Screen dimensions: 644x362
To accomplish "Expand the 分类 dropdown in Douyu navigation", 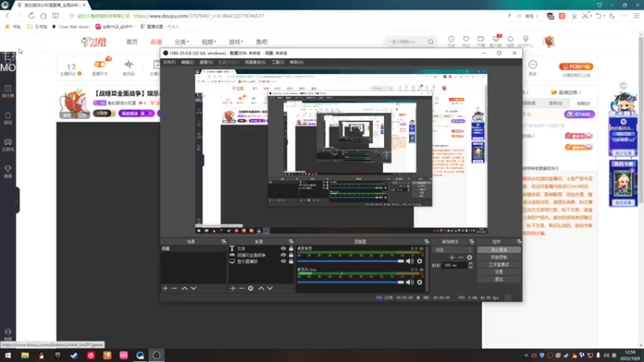I will (182, 42).
